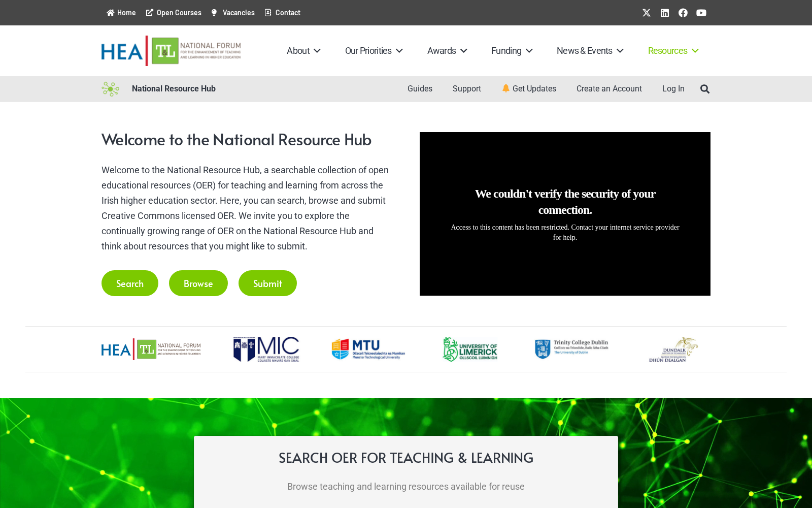The width and height of the screenshot is (812, 508).
Task: Click the Get Updates bell icon
Action: pos(505,88)
